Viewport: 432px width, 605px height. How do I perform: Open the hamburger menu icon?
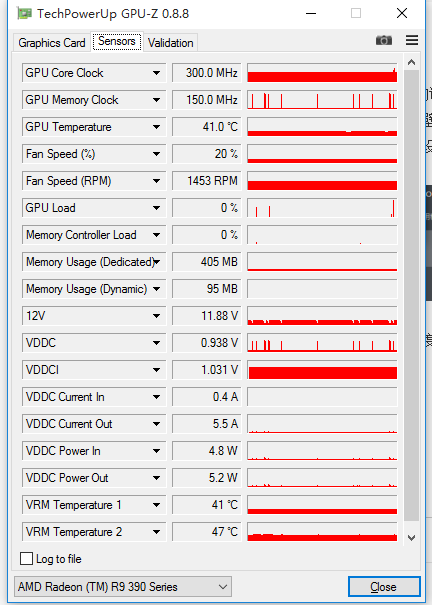coord(412,40)
